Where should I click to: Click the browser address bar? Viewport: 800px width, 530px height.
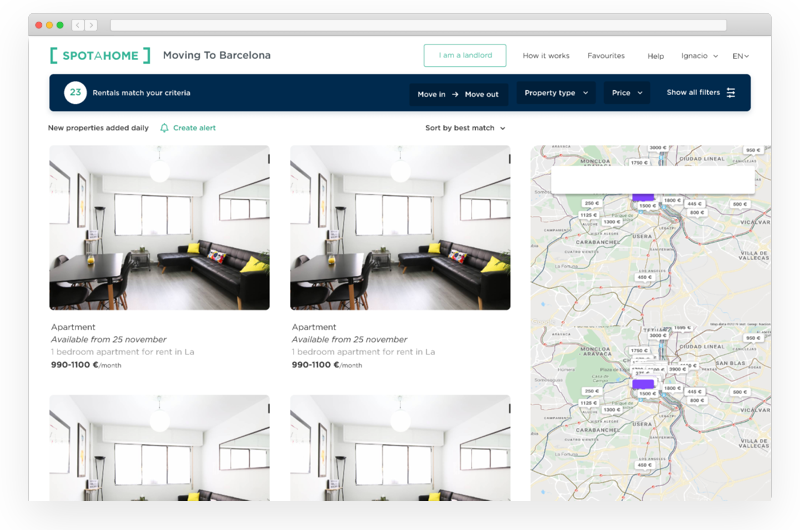point(418,25)
